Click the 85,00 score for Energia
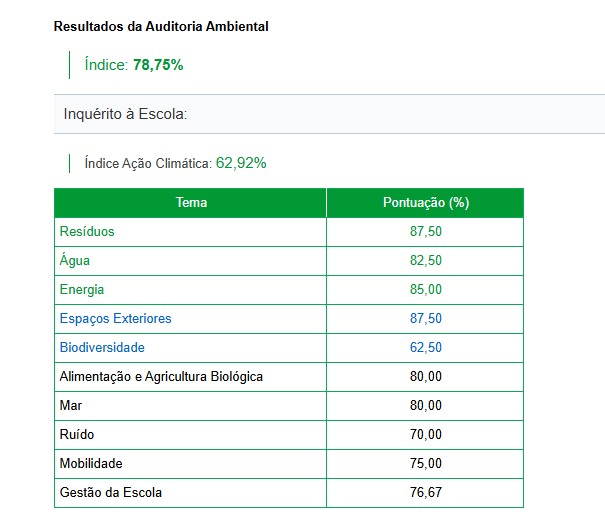Screen dimensions: 605x532 pyautogui.click(x=426, y=289)
